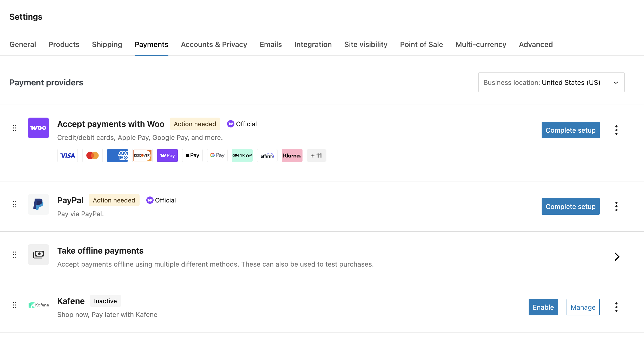Grab the drag handle for Accept payments with Woo
Image resolution: width=644 pixels, height=339 pixels.
click(15, 128)
